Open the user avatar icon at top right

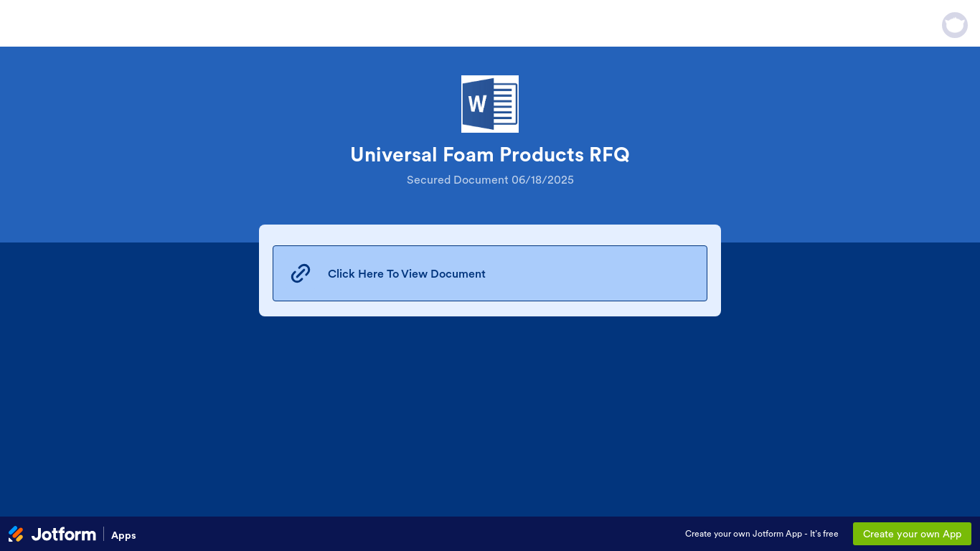[x=955, y=25]
